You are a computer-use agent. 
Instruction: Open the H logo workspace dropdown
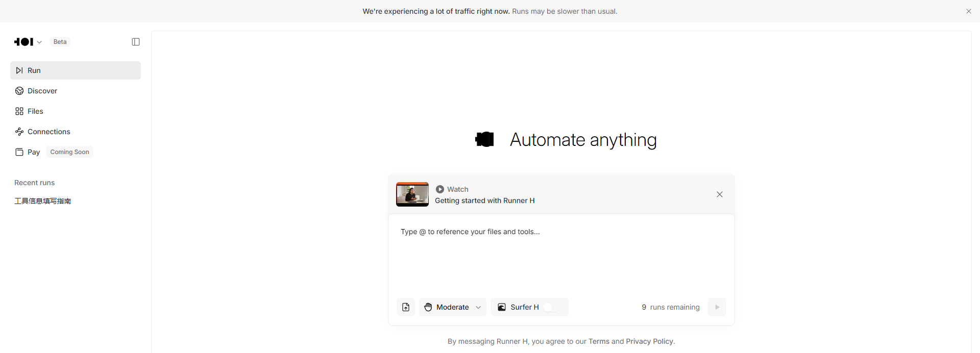(28, 42)
